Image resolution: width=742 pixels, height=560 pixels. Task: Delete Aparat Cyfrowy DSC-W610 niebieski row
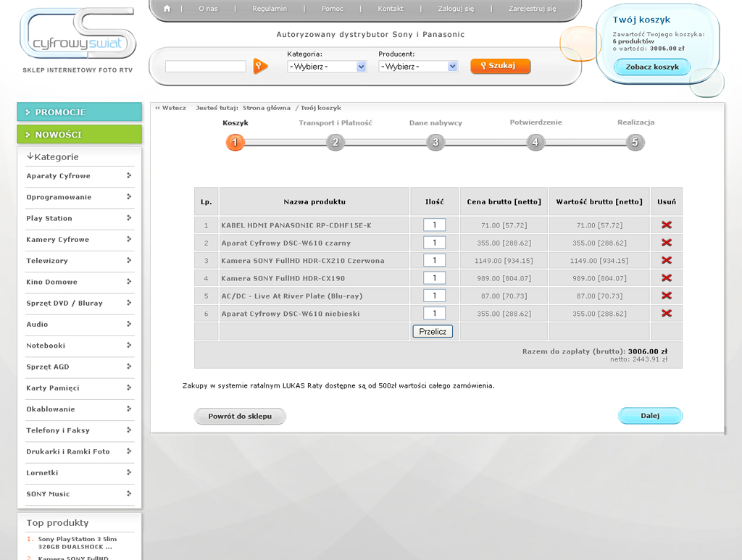tap(666, 313)
